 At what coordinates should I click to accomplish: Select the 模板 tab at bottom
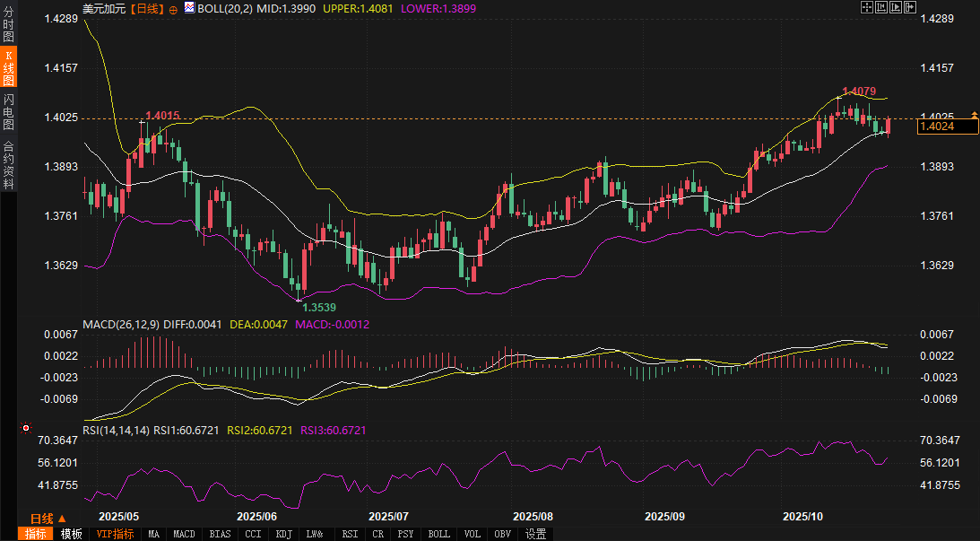coord(72,534)
